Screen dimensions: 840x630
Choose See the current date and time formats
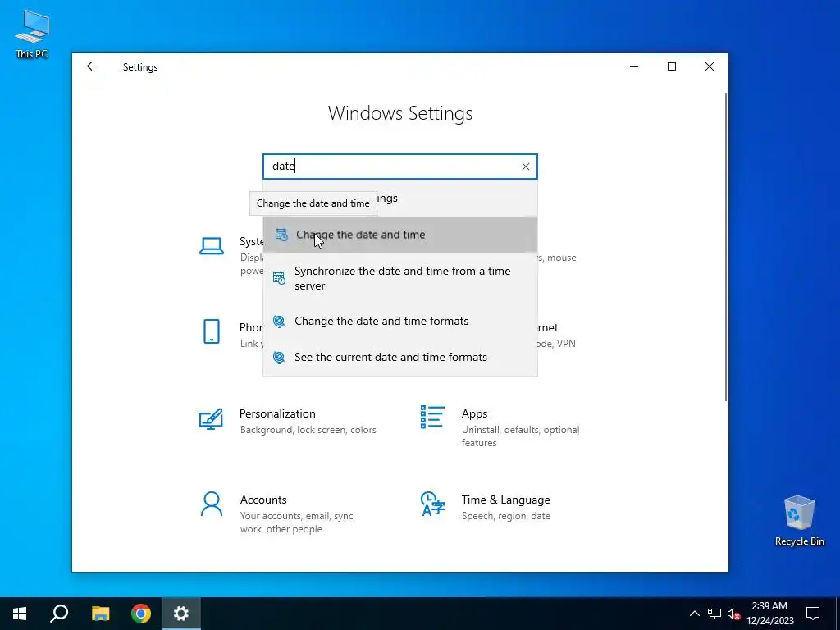pyautogui.click(x=399, y=358)
